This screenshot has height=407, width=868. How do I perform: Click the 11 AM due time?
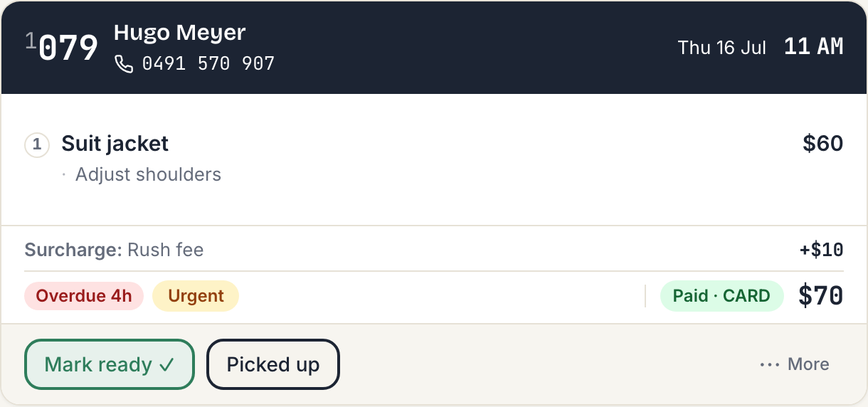814,47
